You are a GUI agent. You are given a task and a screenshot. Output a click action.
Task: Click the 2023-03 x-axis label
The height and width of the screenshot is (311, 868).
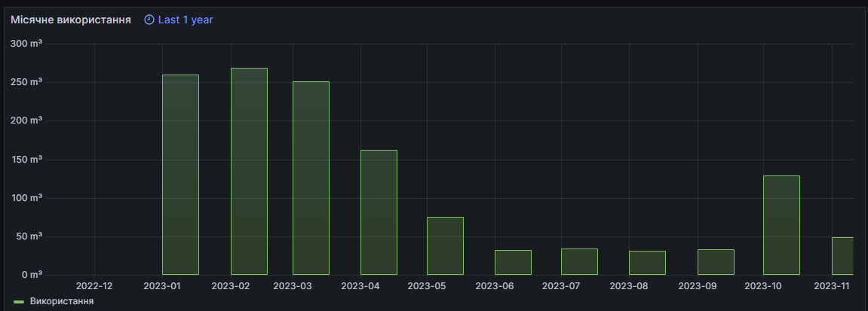pyautogui.click(x=293, y=286)
